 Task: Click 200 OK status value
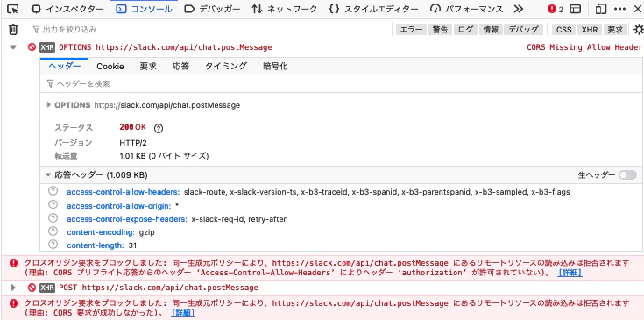(132, 127)
